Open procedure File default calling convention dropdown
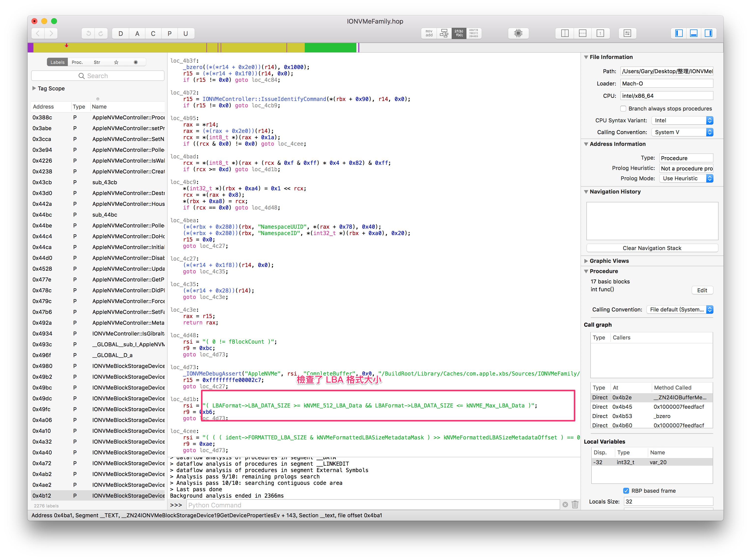751x560 pixels. click(x=680, y=309)
